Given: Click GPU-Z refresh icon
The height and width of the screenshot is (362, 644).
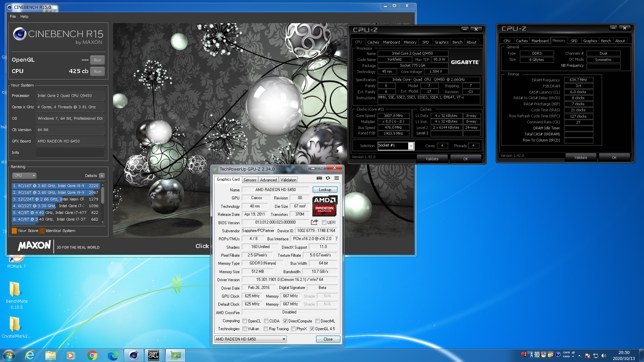Looking at the screenshot, I should tap(328, 178).
